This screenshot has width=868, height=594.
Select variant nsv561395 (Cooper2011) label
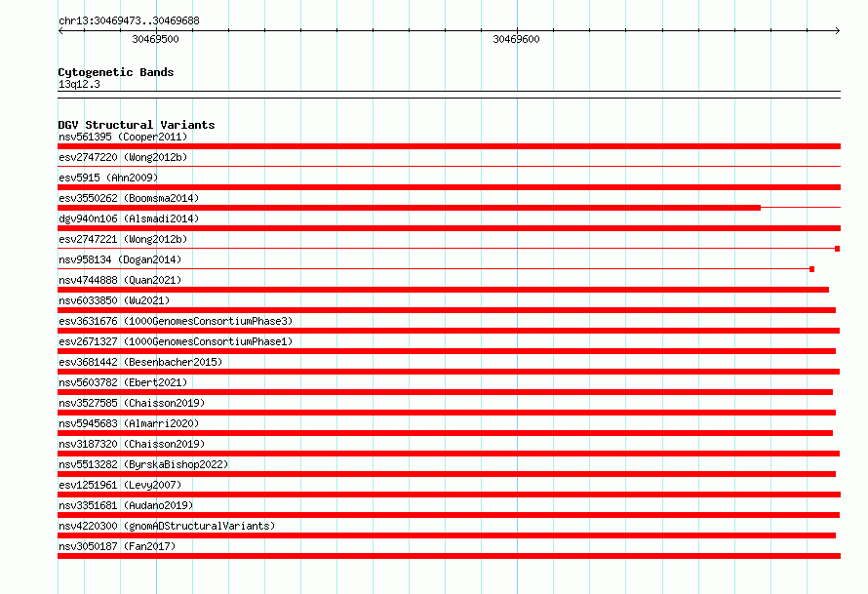pos(123,137)
